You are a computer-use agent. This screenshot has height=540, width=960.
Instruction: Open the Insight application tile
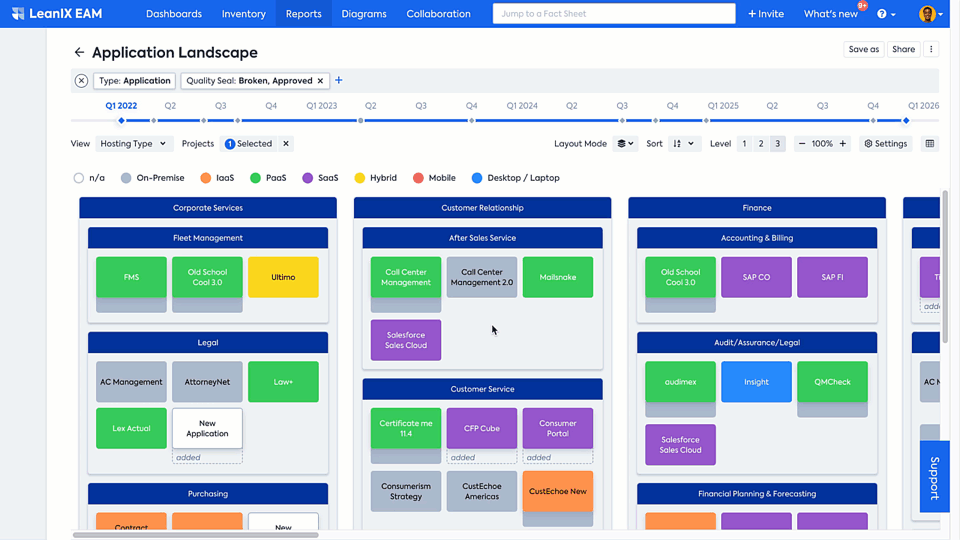click(x=756, y=382)
